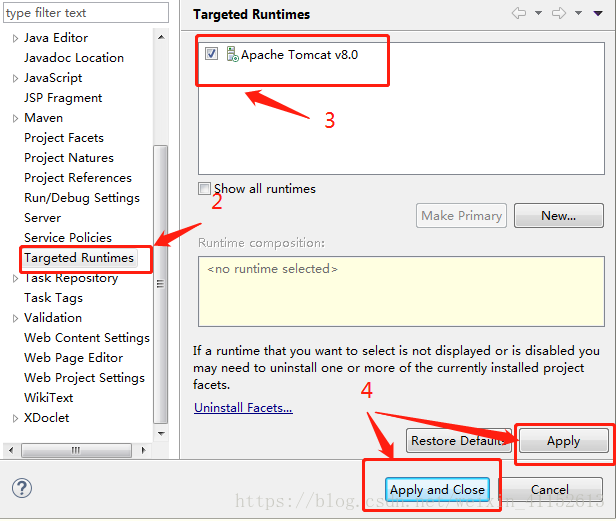The width and height of the screenshot is (616, 521).
Task: Open Project Facets page
Action: coord(64,138)
